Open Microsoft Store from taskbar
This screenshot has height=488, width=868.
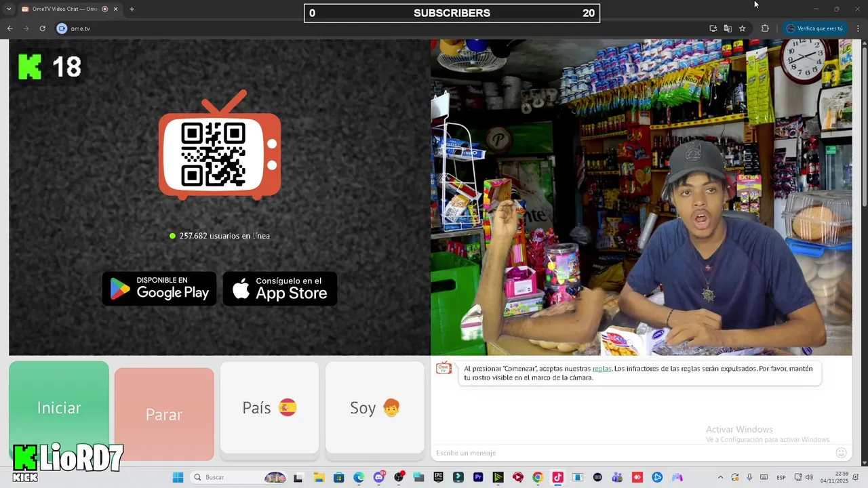[338, 477]
